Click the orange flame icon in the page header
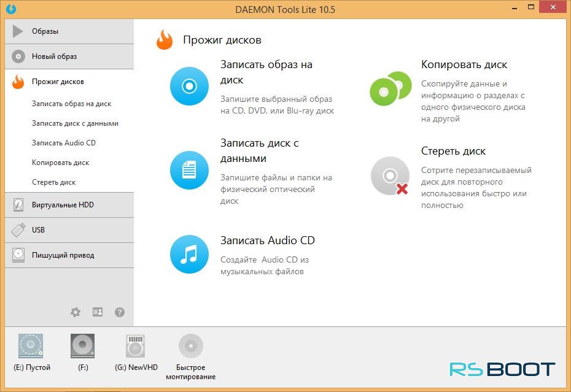This screenshot has height=392, width=571. pyautogui.click(x=165, y=40)
